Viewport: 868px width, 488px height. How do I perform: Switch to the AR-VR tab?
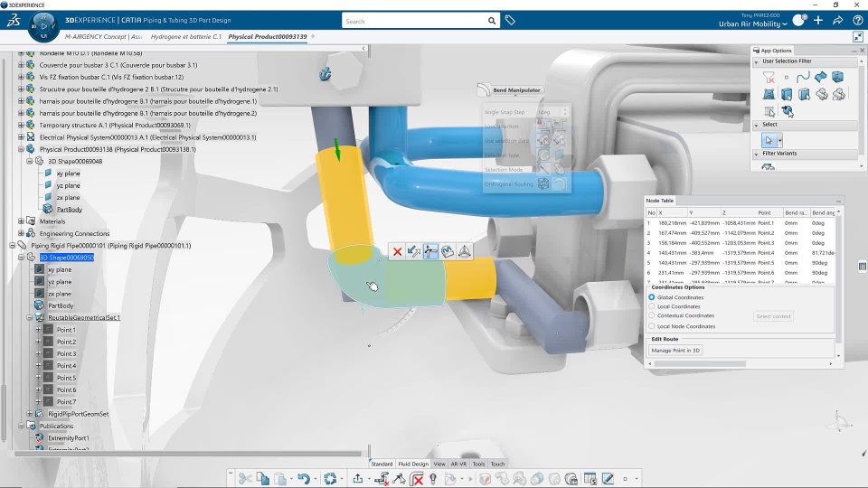458,465
